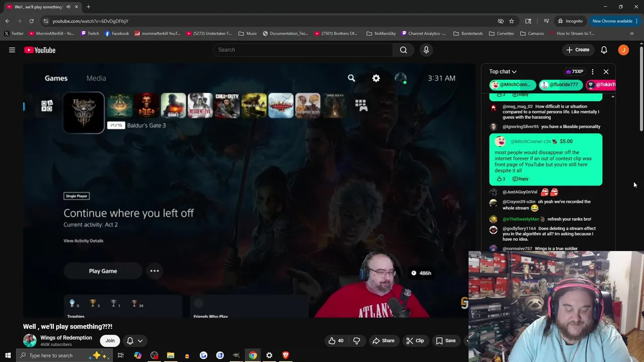Screen dimensions: 644x362
Task: Select the Resident Evil game tile
Action: (x=200, y=106)
